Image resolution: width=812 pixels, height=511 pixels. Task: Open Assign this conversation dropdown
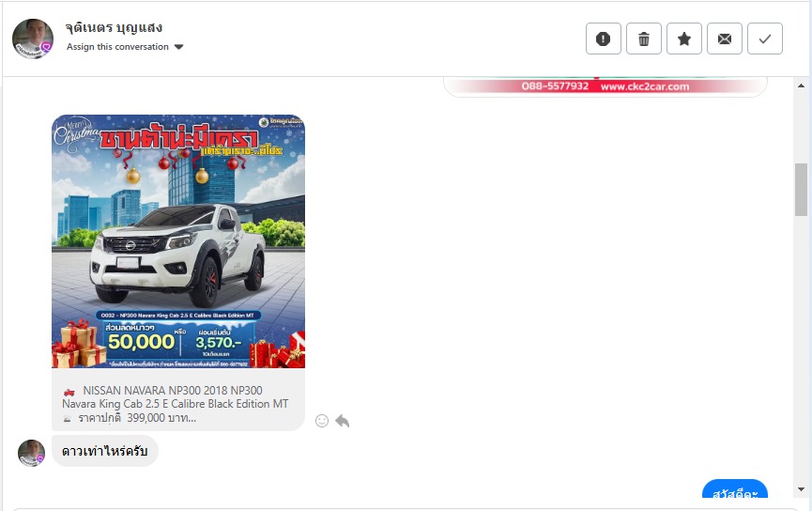tap(125, 47)
